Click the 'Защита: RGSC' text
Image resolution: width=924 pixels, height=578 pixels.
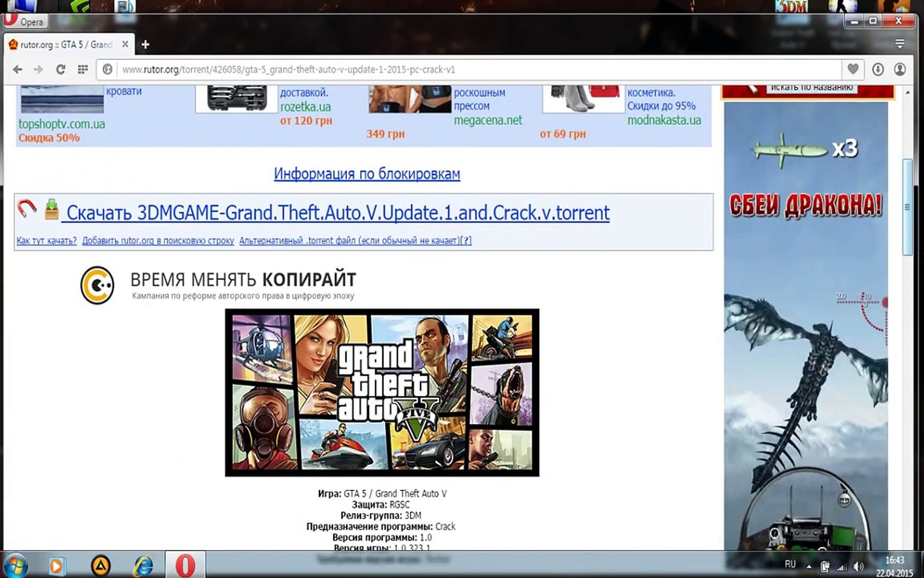[381, 505]
